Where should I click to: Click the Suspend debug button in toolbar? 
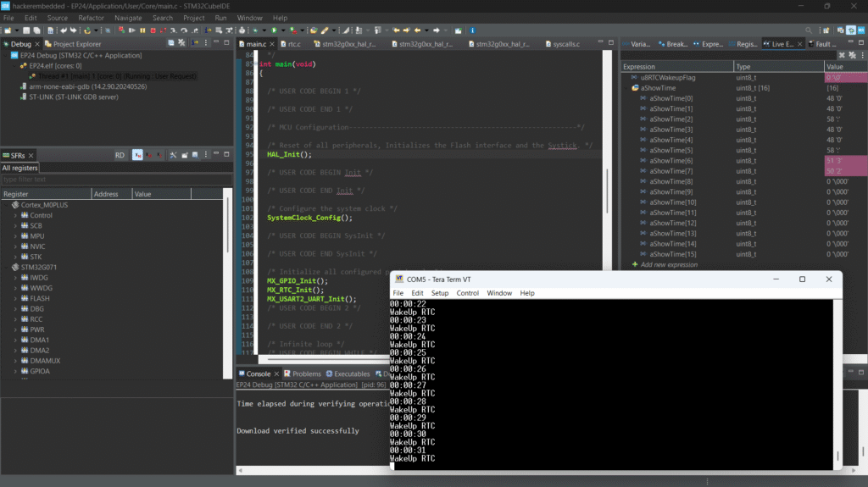[142, 30]
